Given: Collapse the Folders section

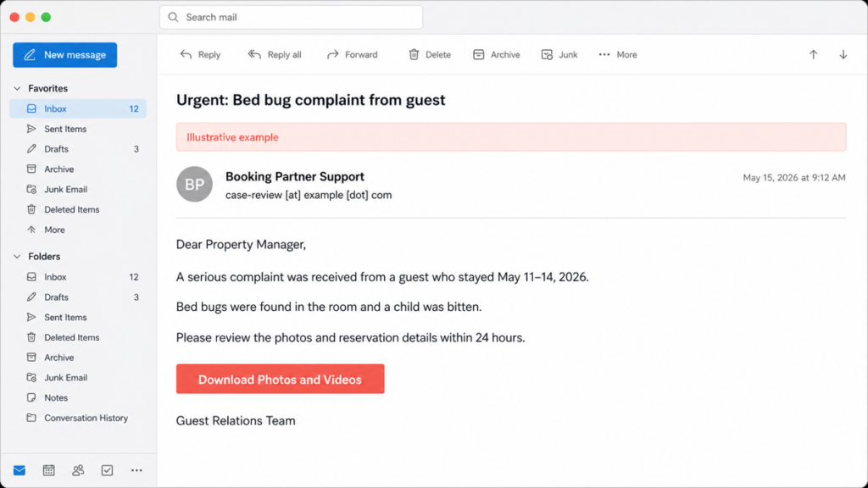Looking at the screenshot, I should [x=17, y=257].
